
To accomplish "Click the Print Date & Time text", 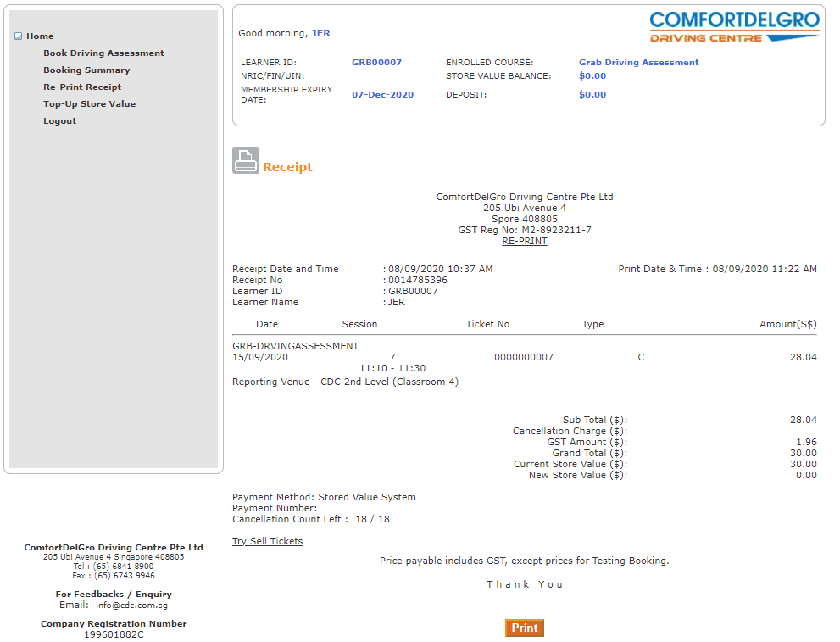I will pos(717,269).
